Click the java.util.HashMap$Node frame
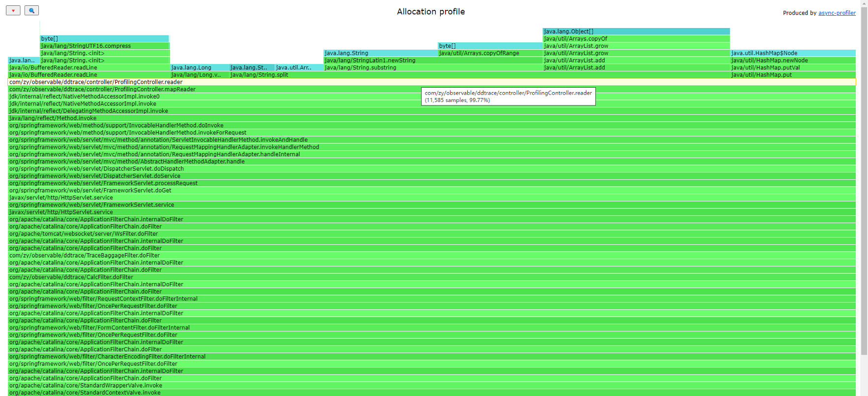Screen dimensions: 868x396 pos(793,53)
